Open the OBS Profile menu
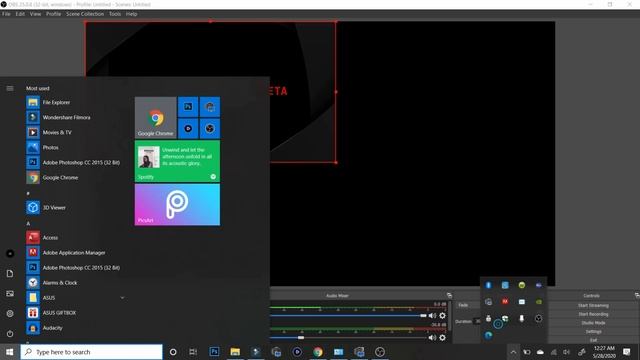 tap(53, 14)
